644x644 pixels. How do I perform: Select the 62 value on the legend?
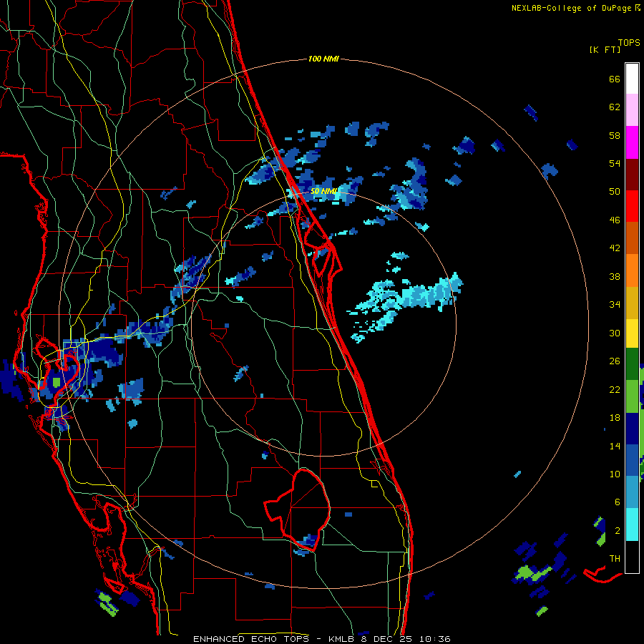[615, 107]
